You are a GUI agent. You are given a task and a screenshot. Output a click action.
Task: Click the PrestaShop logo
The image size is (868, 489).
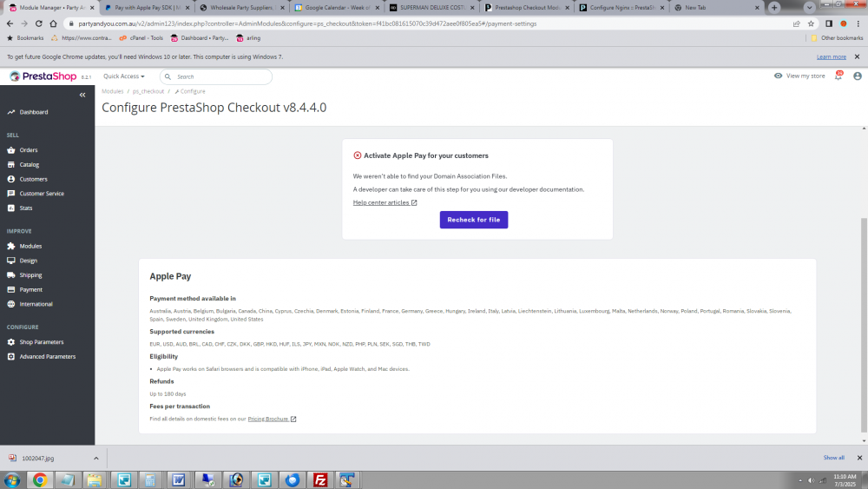tap(43, 76)
